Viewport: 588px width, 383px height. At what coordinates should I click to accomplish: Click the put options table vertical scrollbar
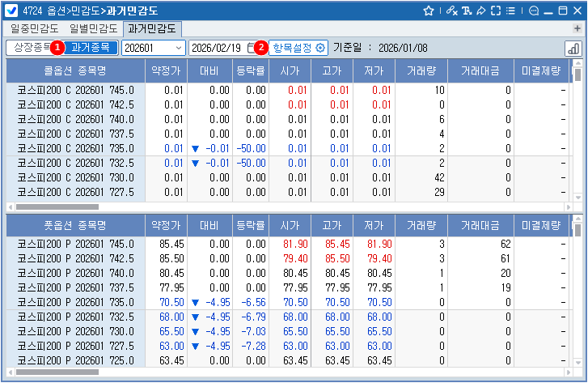[577, 300]
